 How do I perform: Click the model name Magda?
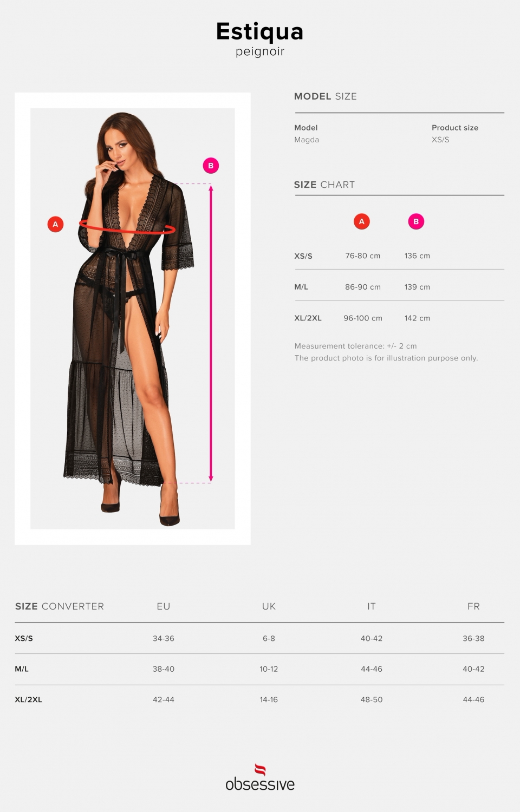(307, 140)
